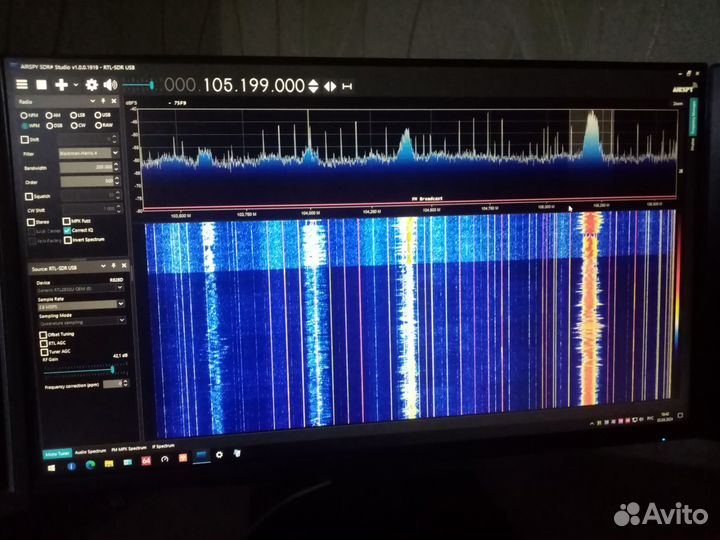Open the Windows Settings gear on the taskbar
The height and width of the screenshot is (540, 720).
(x=219, y=454)
